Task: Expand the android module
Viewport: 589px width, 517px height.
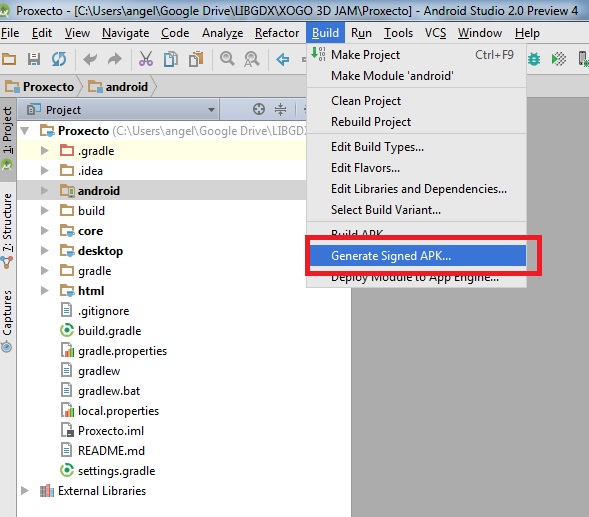Action: [45, 190]
